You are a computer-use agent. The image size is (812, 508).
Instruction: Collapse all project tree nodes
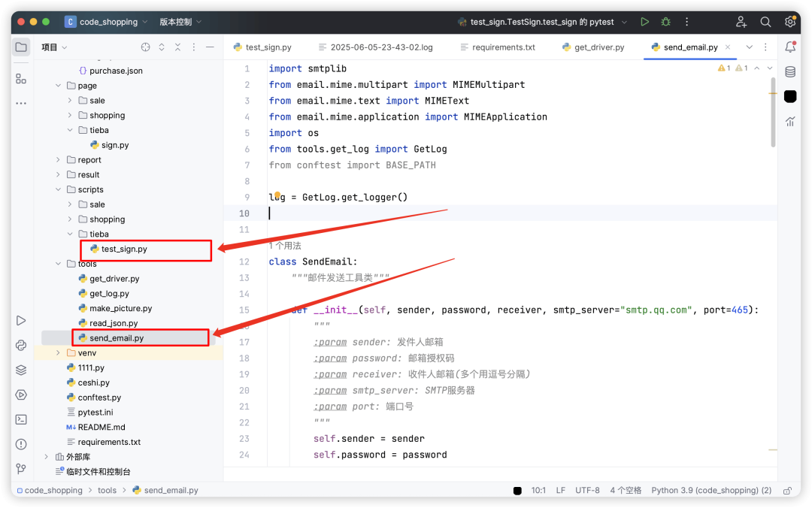pyautogui.click(x=177, y=47)
